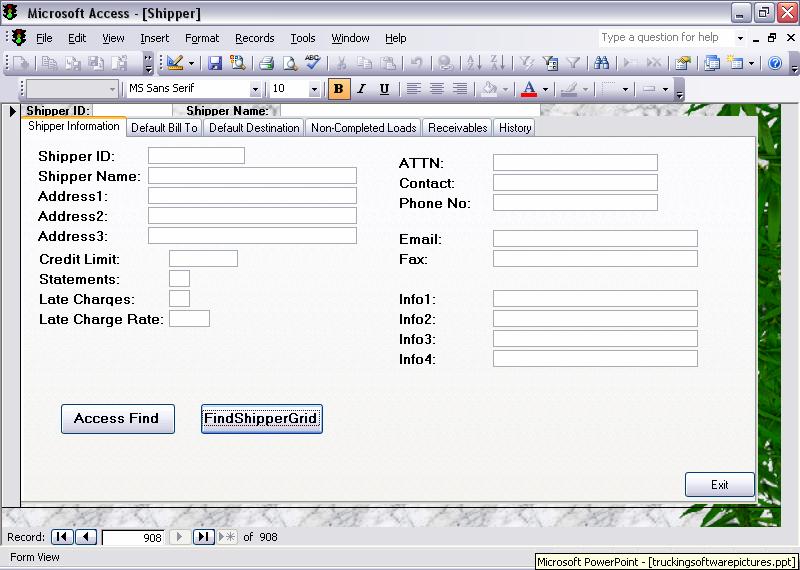This screenshot has height=570, width=800.
Task: Open the Database Window icon
Action: pos(712,63)
